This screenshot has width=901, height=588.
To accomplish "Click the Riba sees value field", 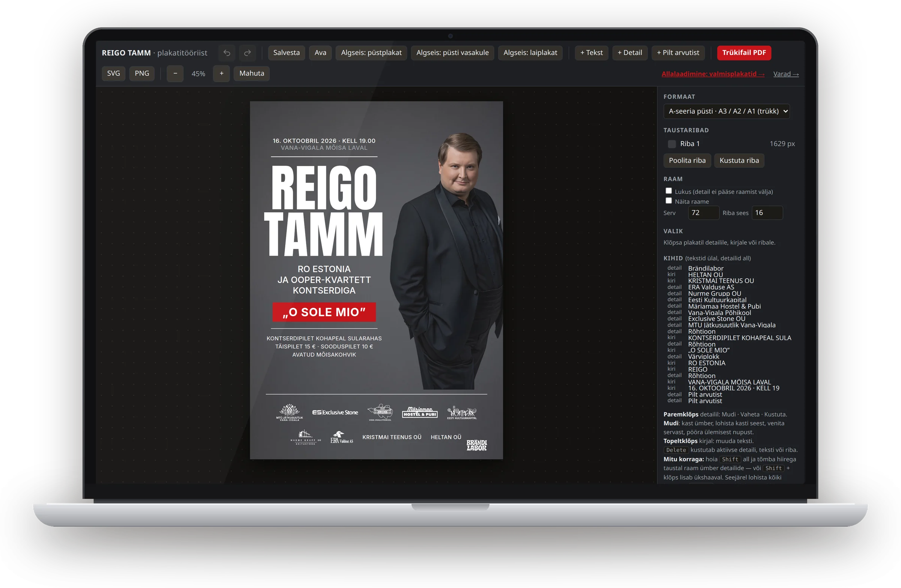I will point(767,213).
